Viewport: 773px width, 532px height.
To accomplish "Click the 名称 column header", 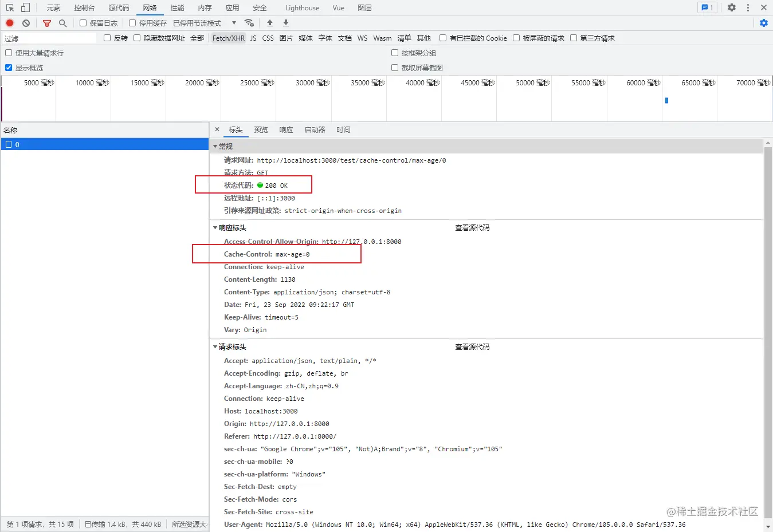I will (x=105, y=130).
